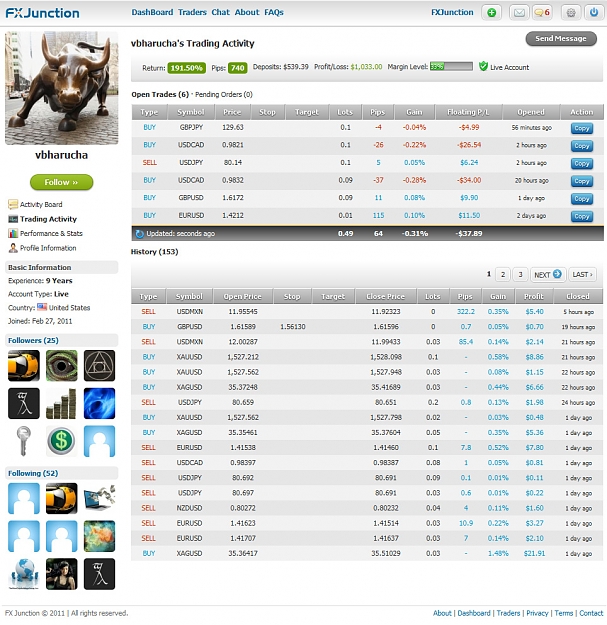Open the yellow car follower avatar
Screen dimensions: 607x625
24,366
